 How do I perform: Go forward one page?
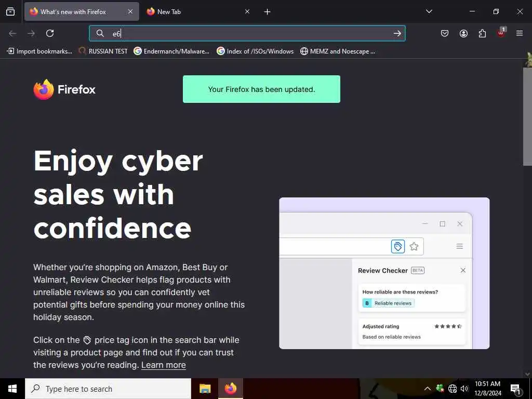click(x=31, y=33)
